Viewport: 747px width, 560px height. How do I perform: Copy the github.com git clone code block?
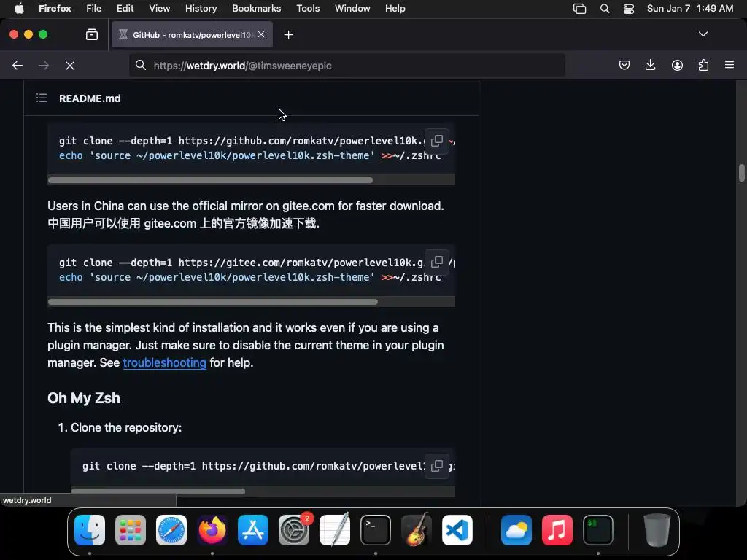tap(436, 141)
